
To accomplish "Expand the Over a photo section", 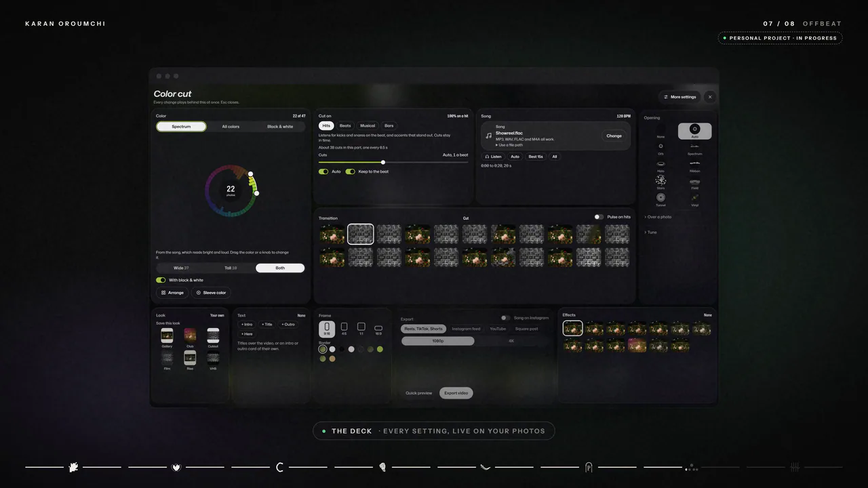I will coord(658,217).
